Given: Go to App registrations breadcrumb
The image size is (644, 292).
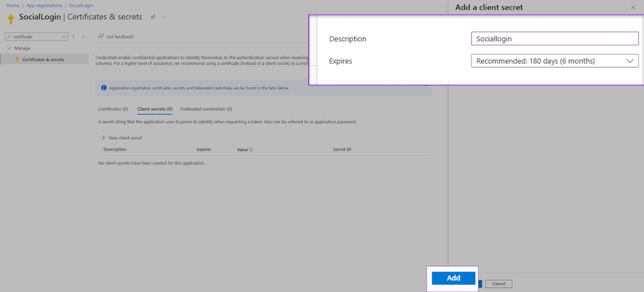Looking at the screenshot, I should tap(44, 5).
